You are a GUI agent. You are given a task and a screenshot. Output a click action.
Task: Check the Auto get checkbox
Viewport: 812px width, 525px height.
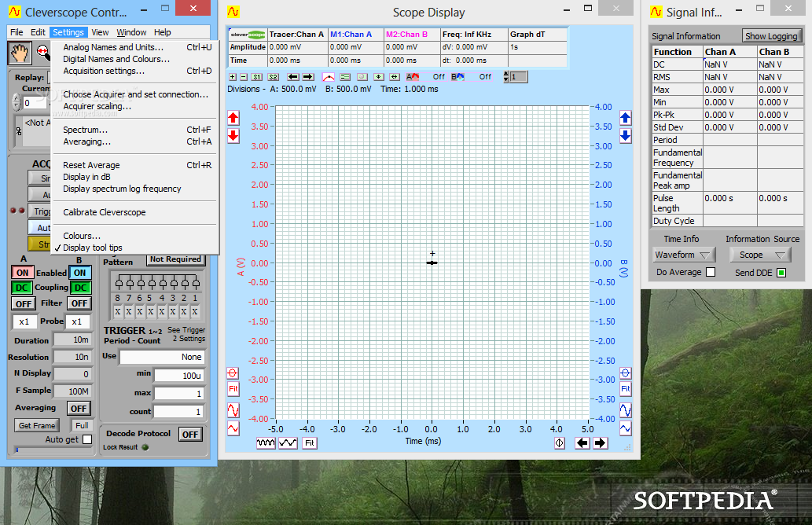[x=87, y=439]
